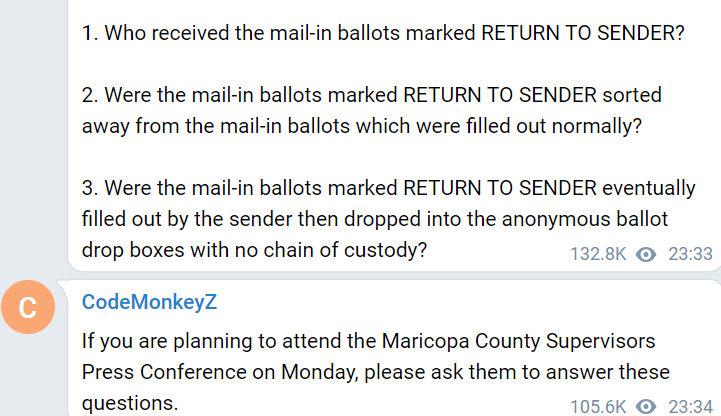Screen dimensions: 721x416
Task: Click the line 'filled out by the sender then dropped'
Action: [375, 219]
